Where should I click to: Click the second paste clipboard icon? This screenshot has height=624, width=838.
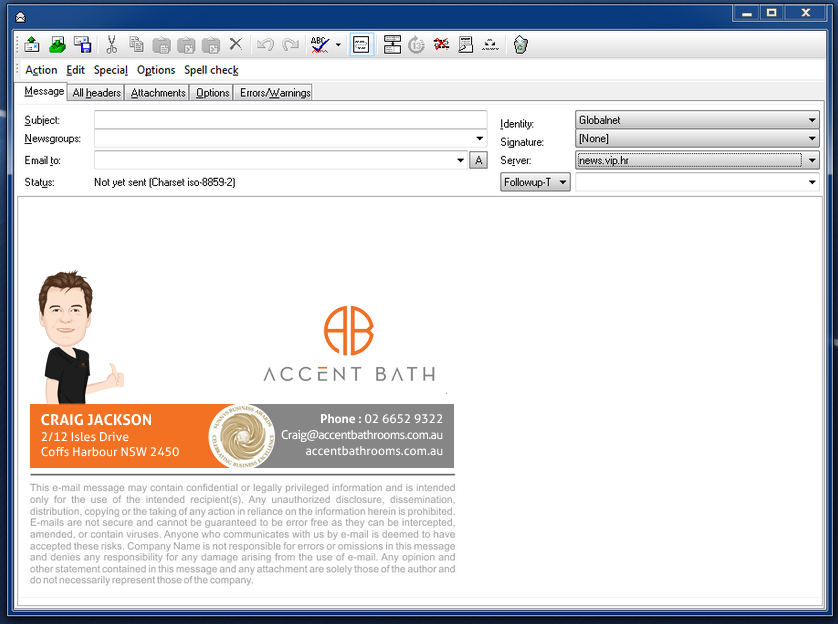pyautogui.click(x=185, y=45)
